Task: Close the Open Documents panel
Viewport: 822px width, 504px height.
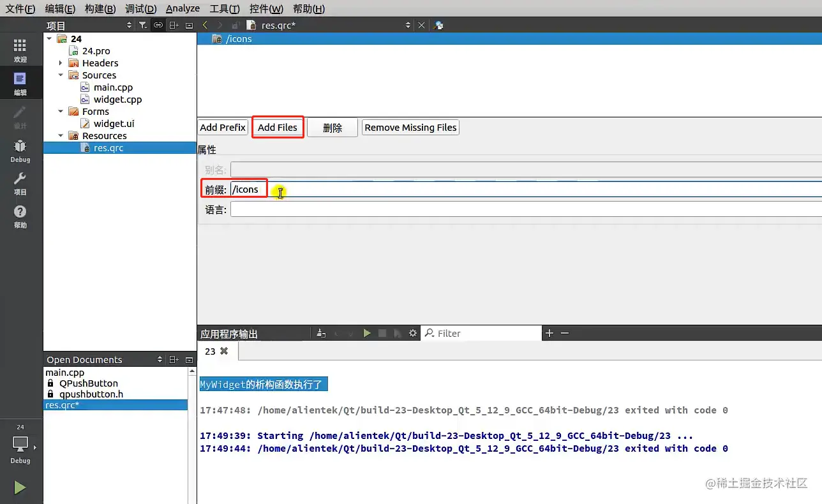Action: coord(189,360)
